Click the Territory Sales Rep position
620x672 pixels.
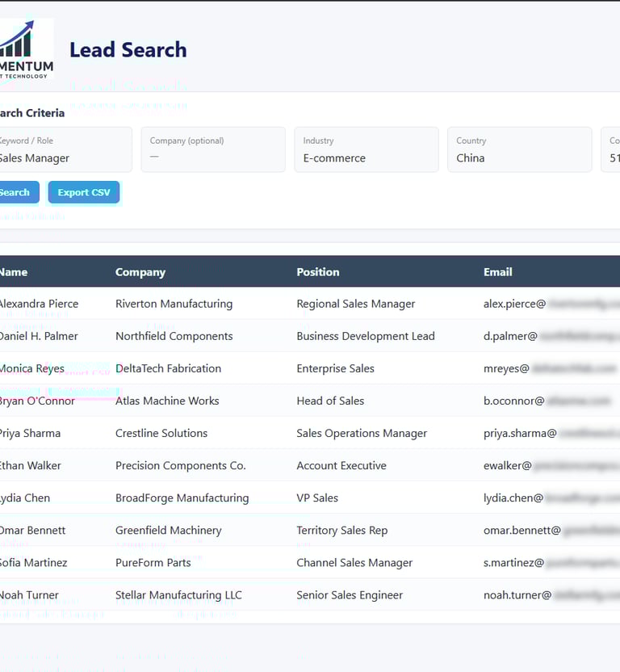(x=342, y=530)
